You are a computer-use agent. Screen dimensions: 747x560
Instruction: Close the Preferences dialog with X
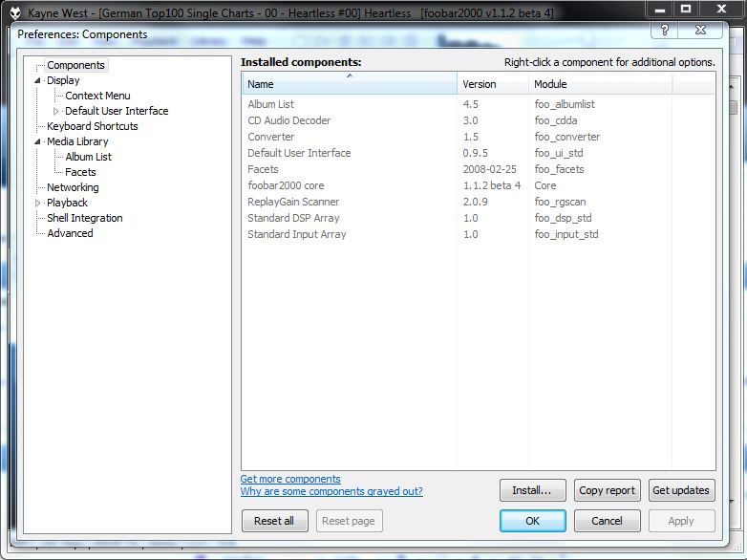[700, 30]
